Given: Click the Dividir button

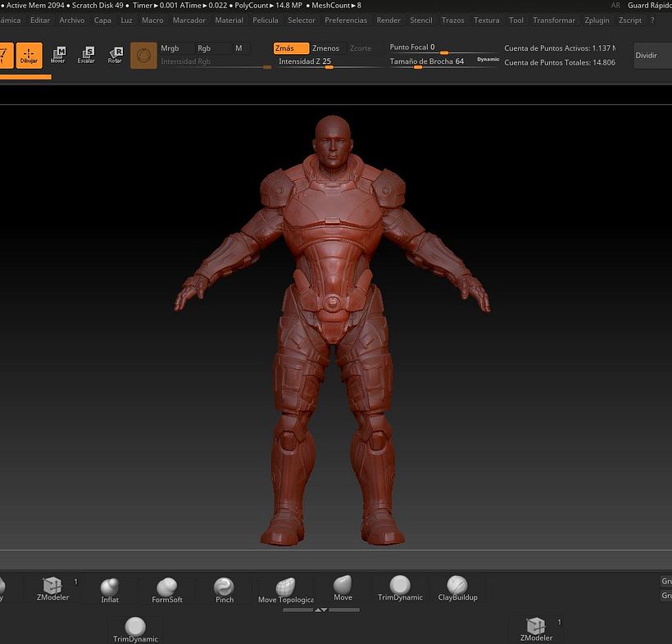Looking at the screenshot, I should (652, 55).
